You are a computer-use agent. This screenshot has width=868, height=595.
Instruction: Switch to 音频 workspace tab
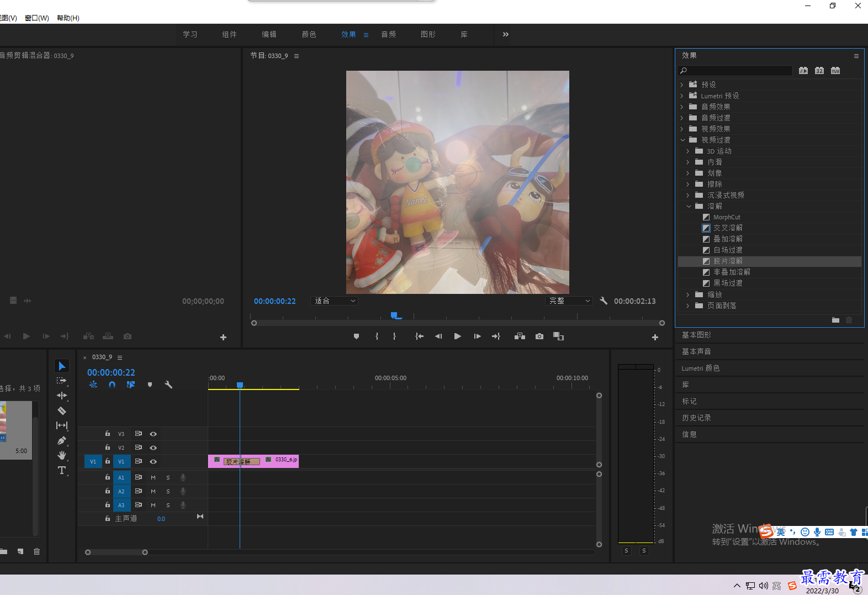[388, 34]
